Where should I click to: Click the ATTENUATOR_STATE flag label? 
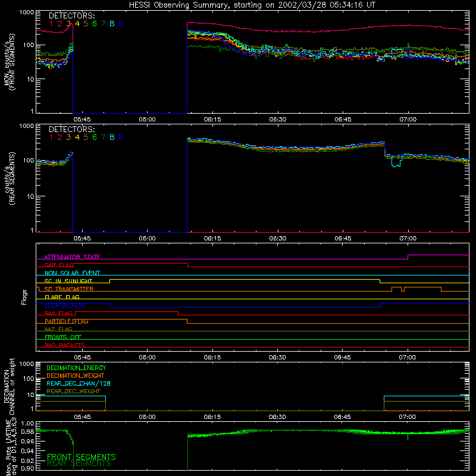(72, 257)
